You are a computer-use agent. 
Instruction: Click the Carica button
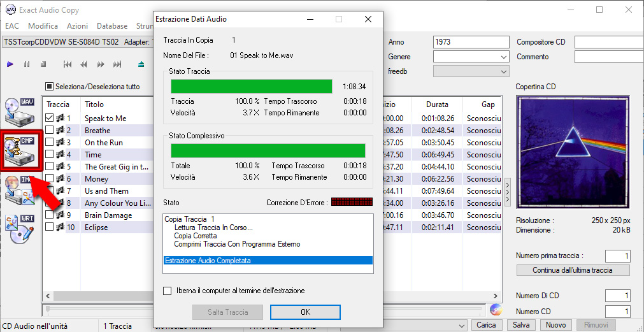click(x=486, y=325)
